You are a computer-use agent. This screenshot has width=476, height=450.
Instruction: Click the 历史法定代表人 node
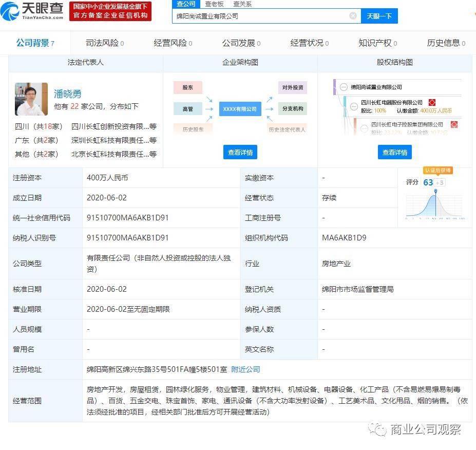tap(289, 129)
